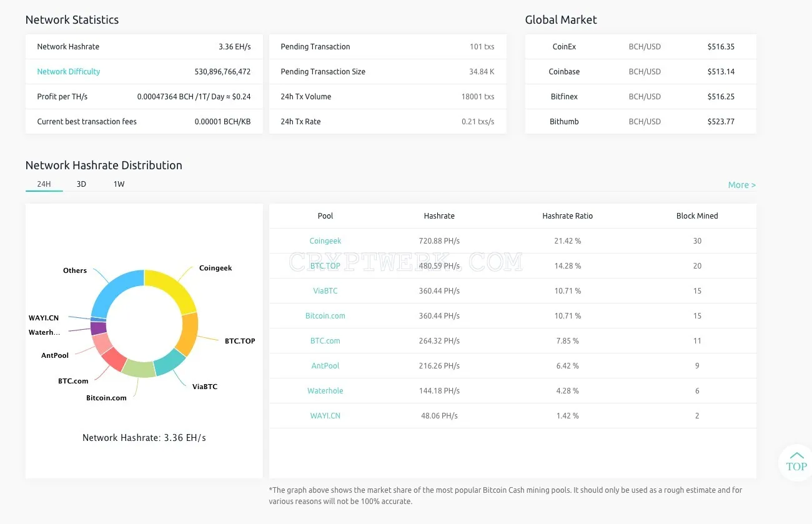Switch to the 3D time range tab
The height and width of the screenshot is (524, 812).
81,184
